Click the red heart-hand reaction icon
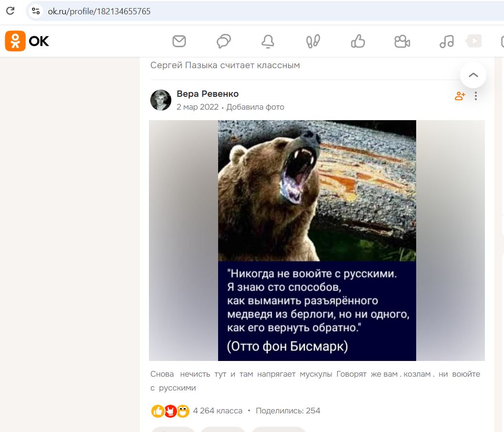 pyautogui.click(x=170, y=411)
